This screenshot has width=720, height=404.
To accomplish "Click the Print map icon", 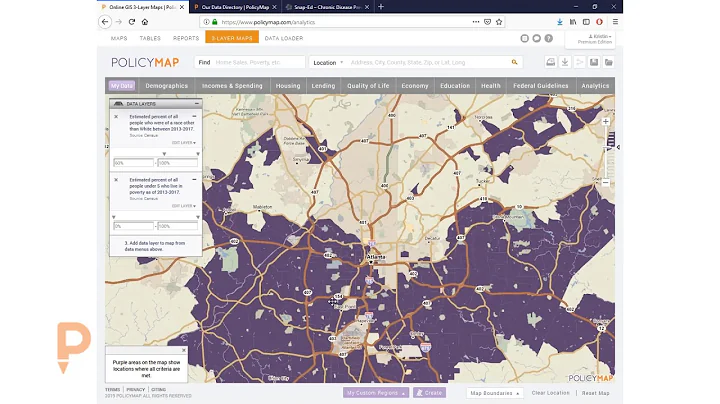I will point(551,62).
